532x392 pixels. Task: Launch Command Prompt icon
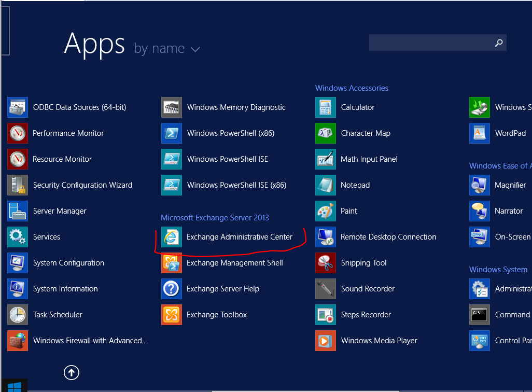pos(480,315)
